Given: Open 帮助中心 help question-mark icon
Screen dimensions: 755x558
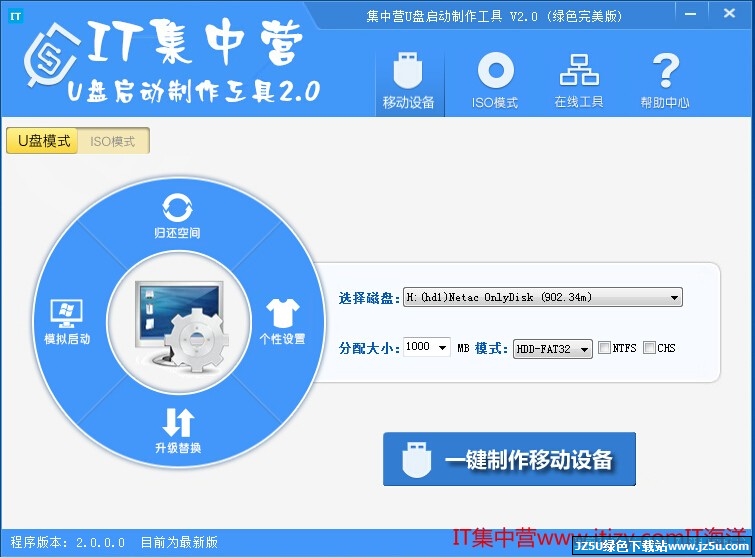Looking at the screenshot, I should click(x=665, y=81).
